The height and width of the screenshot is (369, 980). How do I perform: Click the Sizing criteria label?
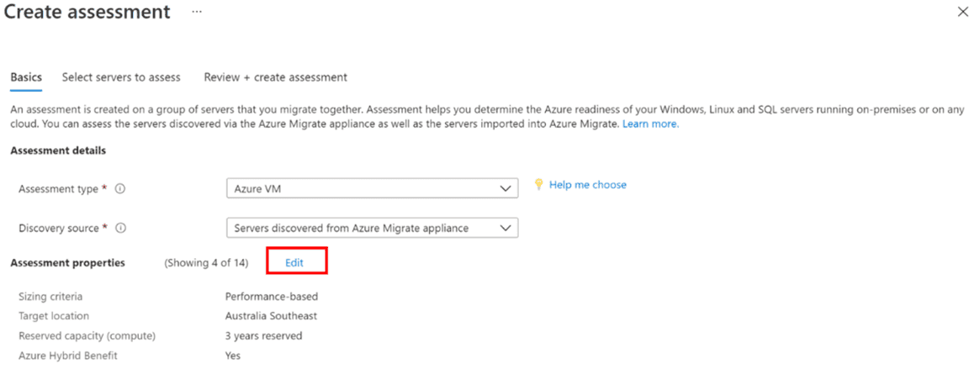[50, 297]
